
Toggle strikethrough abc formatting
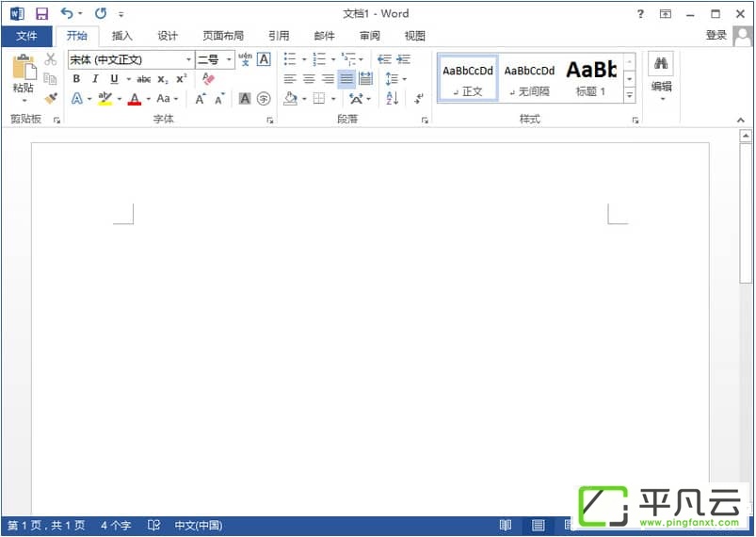(144, 79)
